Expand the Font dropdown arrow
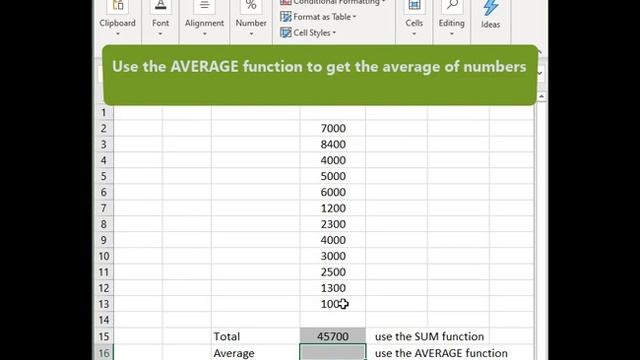This screenshot has height=360, width=640. click(x=160, y=34)
